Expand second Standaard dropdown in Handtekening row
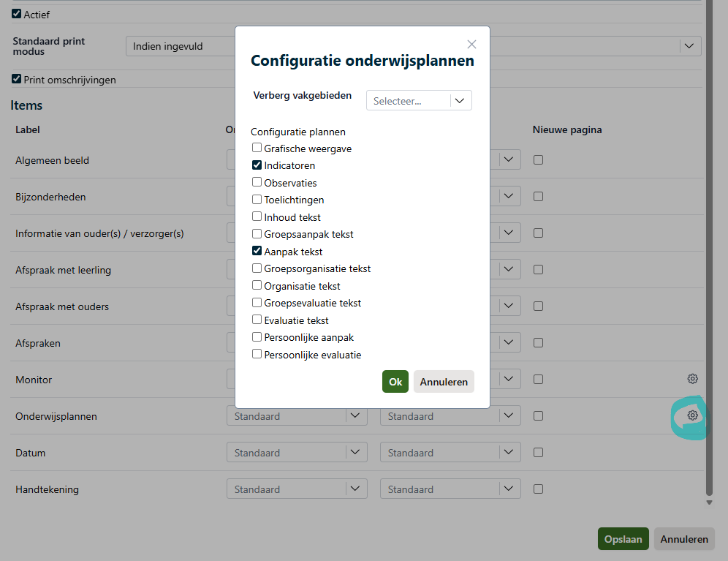 (450, 489)
